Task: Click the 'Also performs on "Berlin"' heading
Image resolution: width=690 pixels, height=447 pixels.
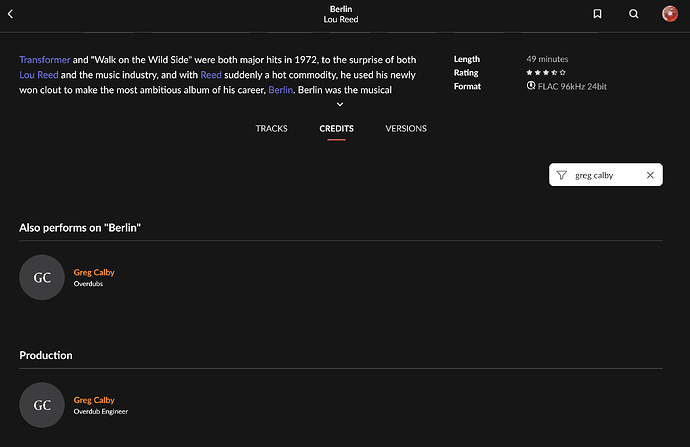Action: [80, 227]
